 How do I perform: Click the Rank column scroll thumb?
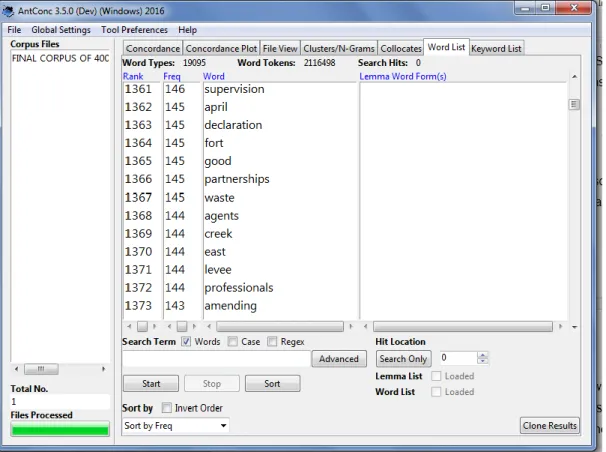pos(142,327)
